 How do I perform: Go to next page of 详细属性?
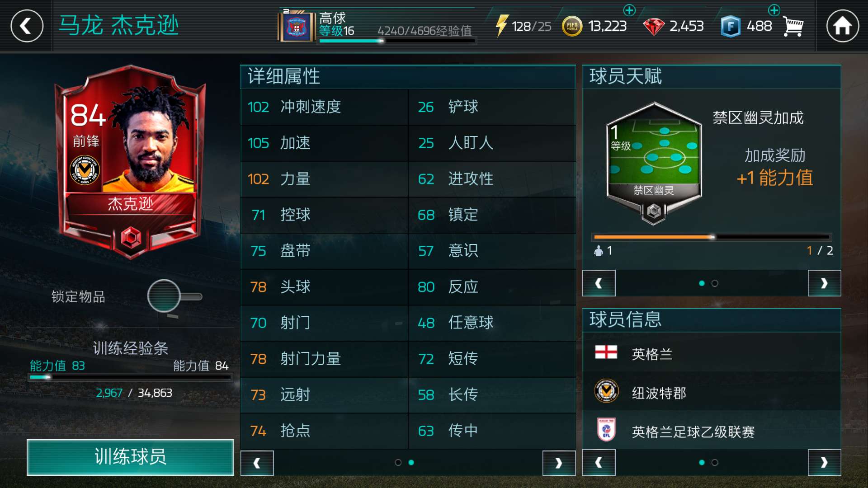(559, 463)
